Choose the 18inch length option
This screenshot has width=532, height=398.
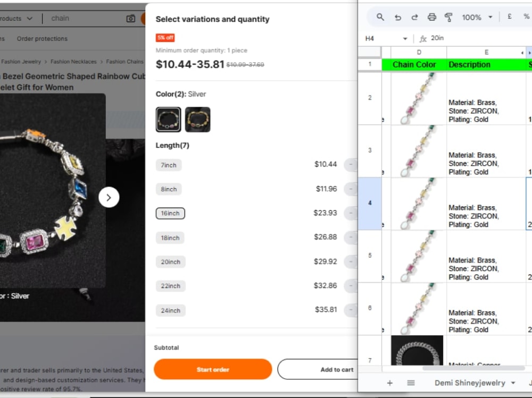170,238
